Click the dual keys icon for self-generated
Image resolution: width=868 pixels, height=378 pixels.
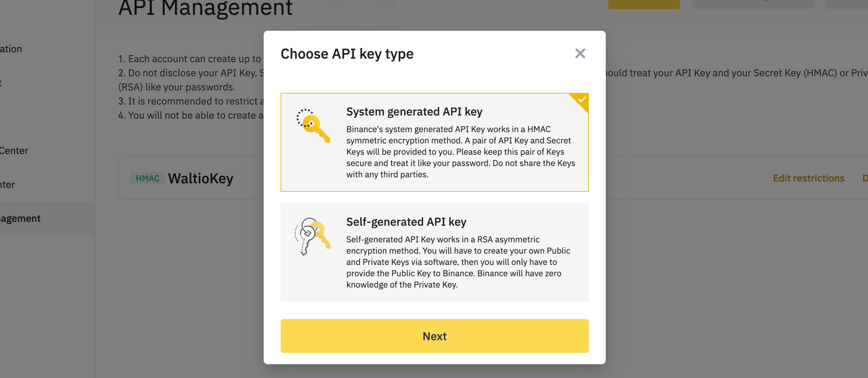pos(312,236)
